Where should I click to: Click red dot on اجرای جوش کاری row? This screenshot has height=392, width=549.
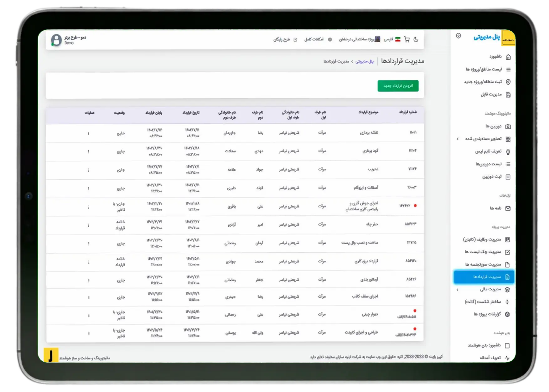click(415, 206)
